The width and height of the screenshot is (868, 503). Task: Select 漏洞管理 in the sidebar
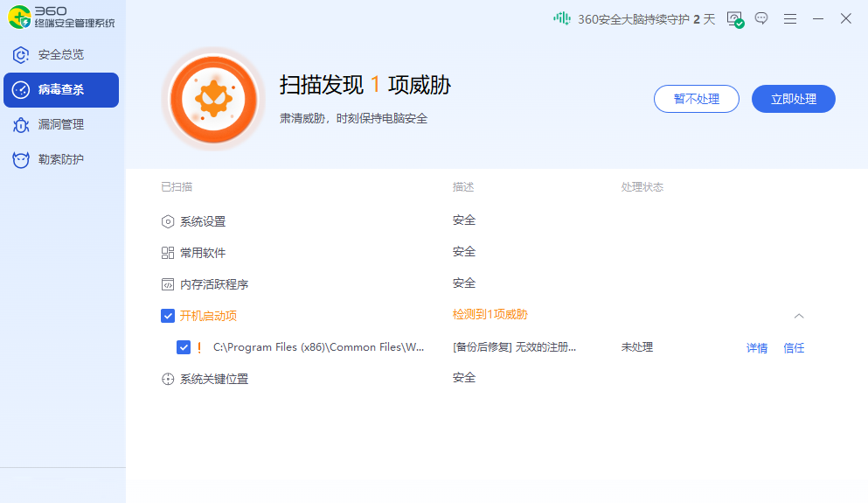[60, 125]
